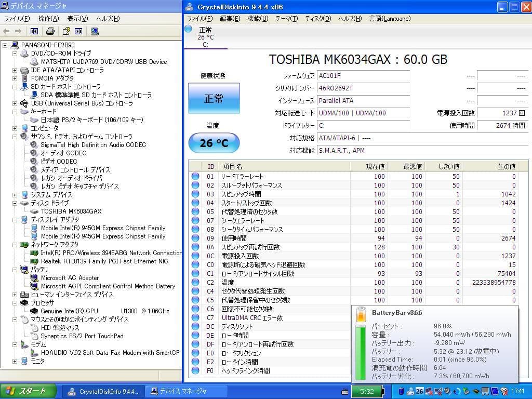Click the TOSHIBA MK6034GAX disk icon in tree
The image size is (532, 399).
tap(34, 211)
